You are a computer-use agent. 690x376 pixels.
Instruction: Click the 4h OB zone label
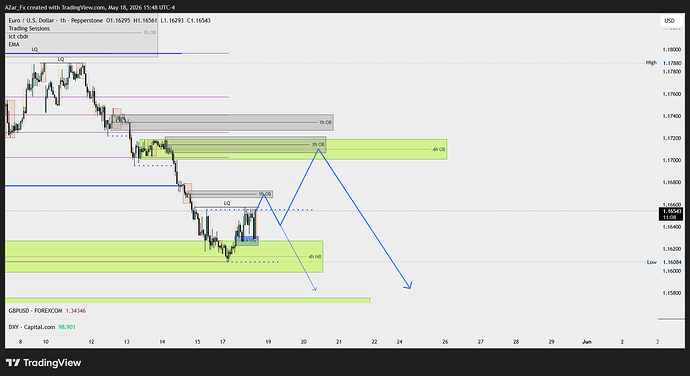tap(439, 150)
